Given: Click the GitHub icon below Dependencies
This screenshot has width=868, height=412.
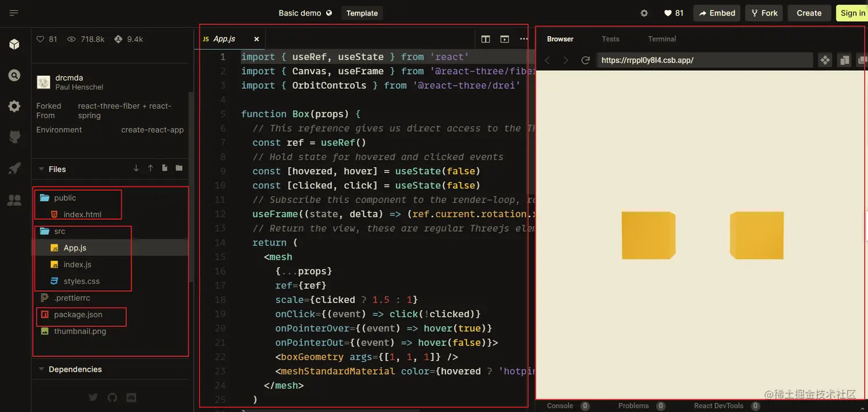Looking at the screenshot, I should click(x=113, y=397).
